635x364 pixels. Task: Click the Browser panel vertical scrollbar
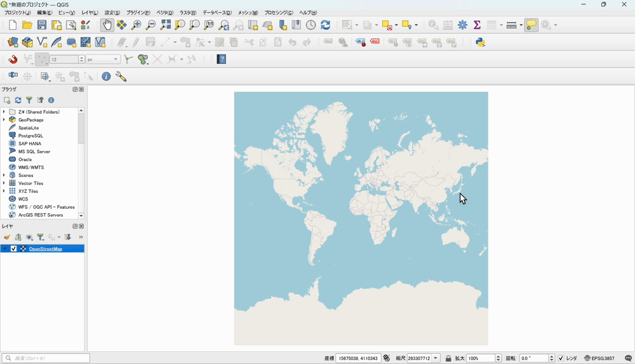point(81,129)
